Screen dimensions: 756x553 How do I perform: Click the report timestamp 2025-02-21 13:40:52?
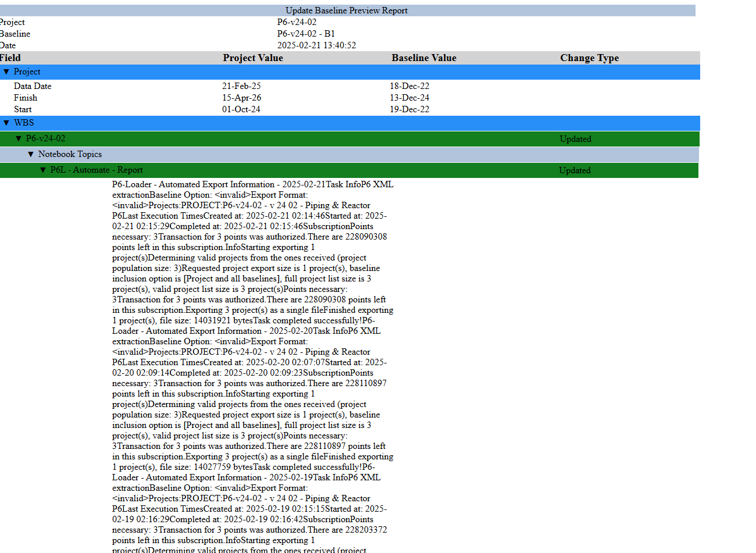coord(317,45)
